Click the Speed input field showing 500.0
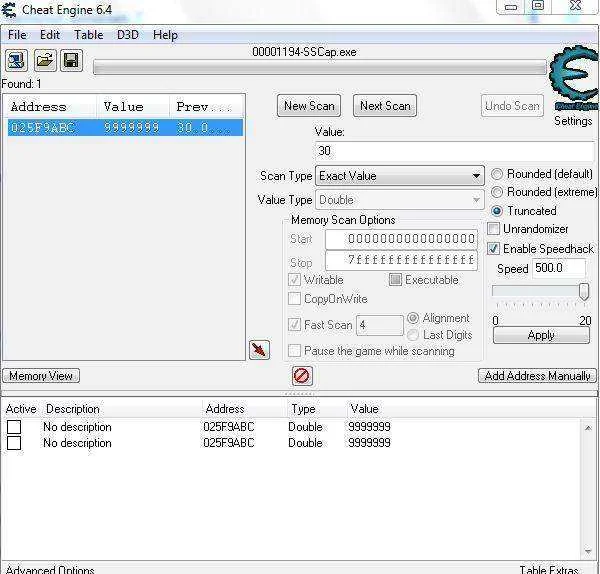 click(x=559, y=268)
